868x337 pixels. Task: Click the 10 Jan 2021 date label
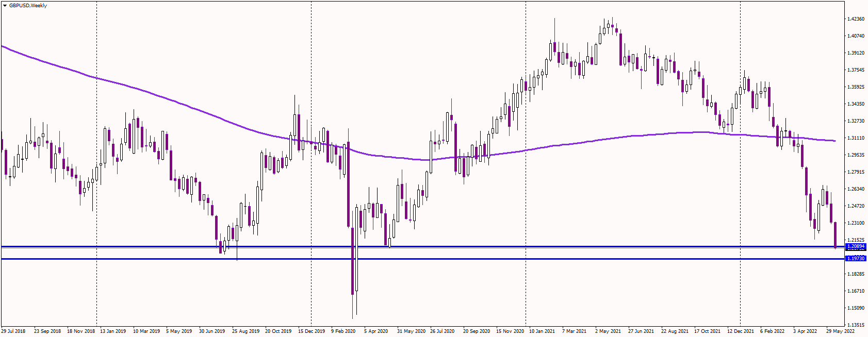[x=542, y=331]
